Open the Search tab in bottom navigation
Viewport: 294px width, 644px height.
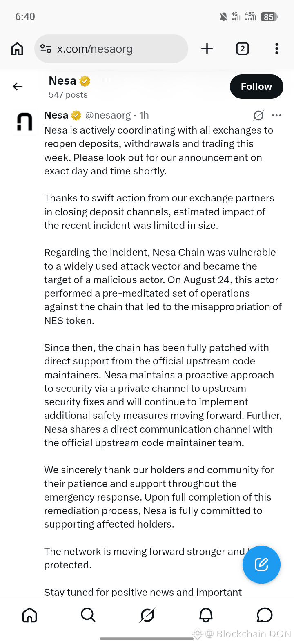[88, 615]
